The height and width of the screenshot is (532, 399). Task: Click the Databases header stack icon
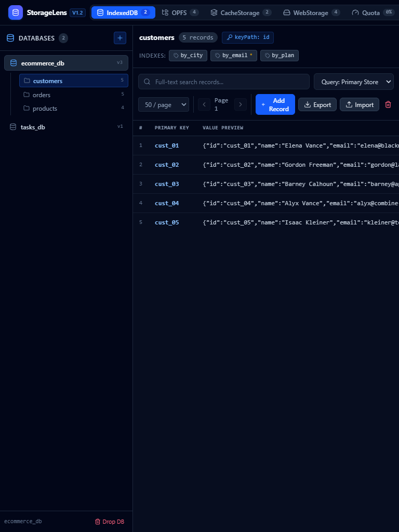tap(10, 38)
